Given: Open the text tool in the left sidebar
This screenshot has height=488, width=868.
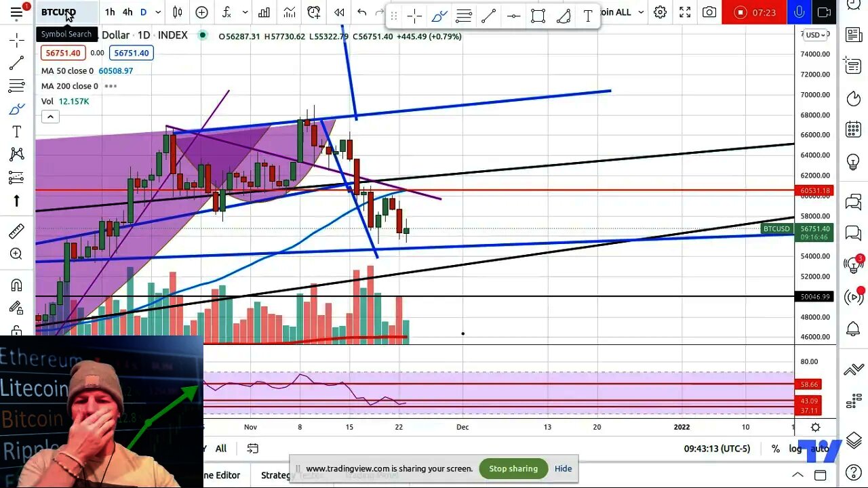Looking at the screenshot, I should click(16, 131).
